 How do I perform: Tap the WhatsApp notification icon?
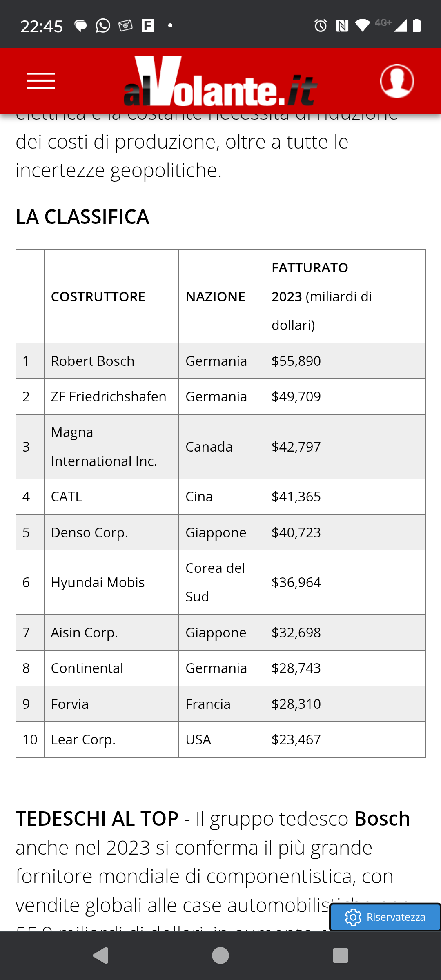[x=103, y=26]
